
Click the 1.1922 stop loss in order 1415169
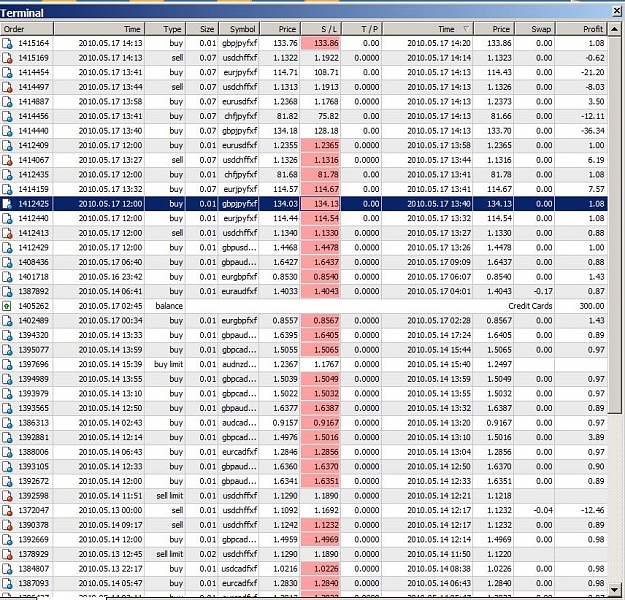326,58
